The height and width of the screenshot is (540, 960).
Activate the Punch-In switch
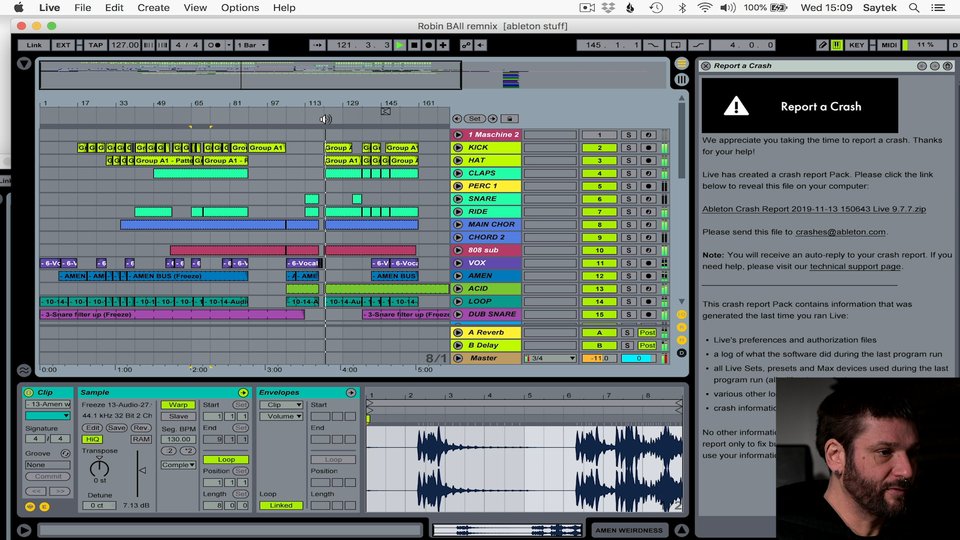[x=654, y=45]
